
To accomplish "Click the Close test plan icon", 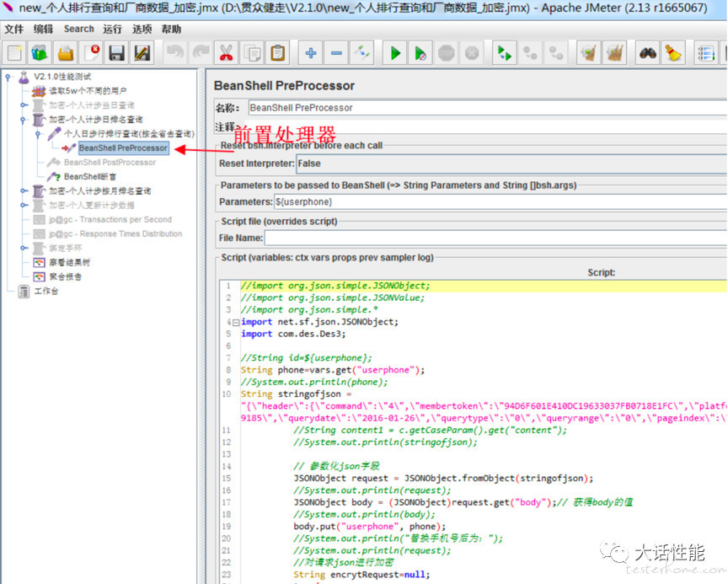I will tap(91, 53).
